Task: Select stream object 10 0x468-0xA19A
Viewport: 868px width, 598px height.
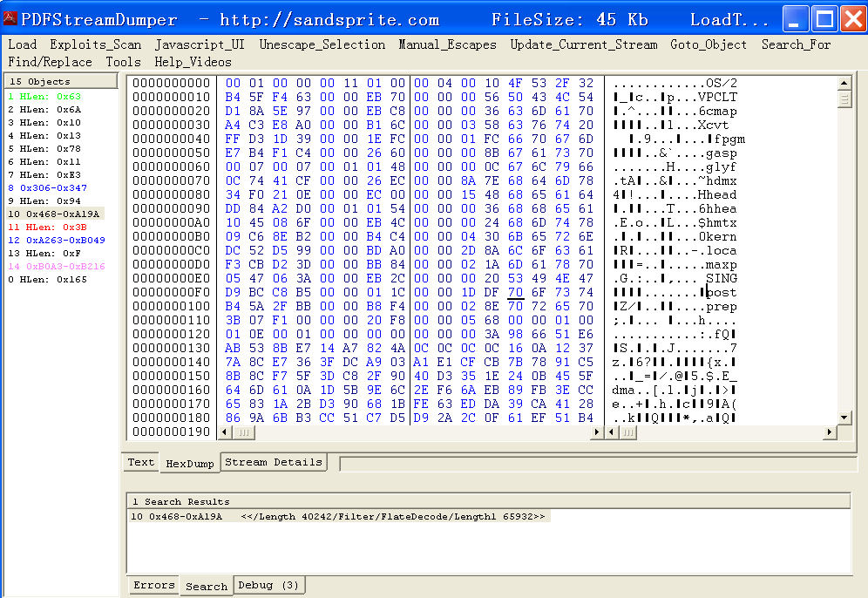Action: click(54, 214)
